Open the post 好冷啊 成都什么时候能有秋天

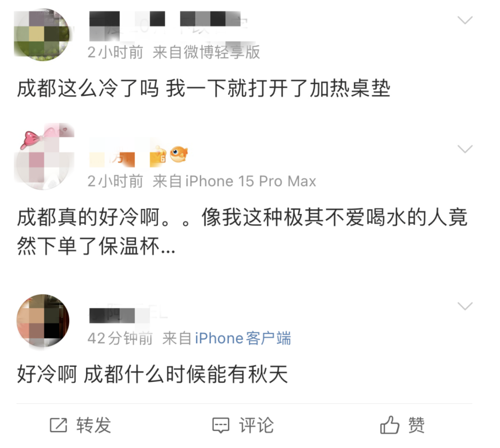click(152, 374)
